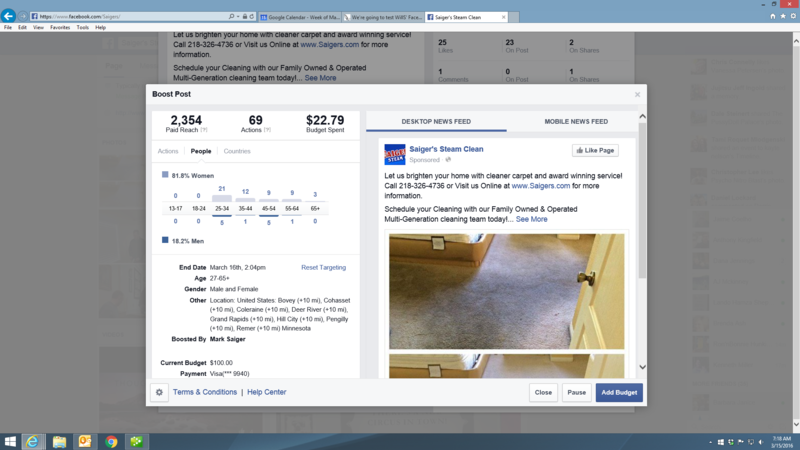Viewport: 800px width, 450px height.
Task: Open the Tools menu
Action: (x=83, y=28)
